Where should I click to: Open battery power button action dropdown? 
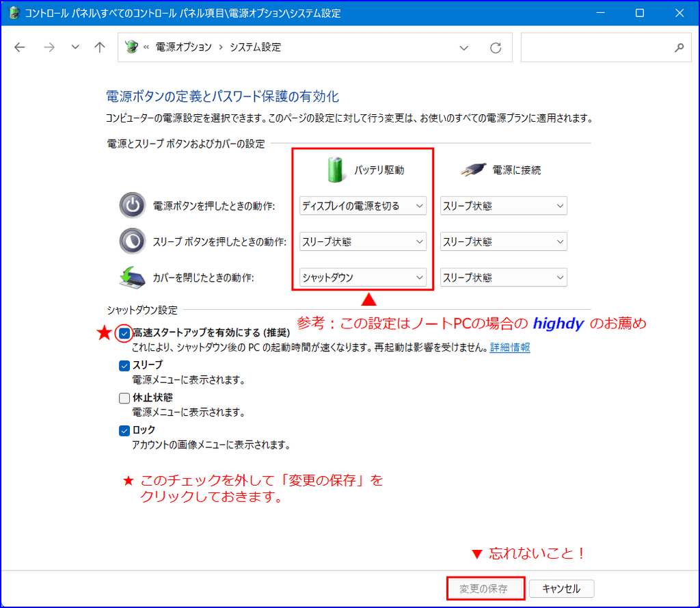[x=362, y=205]
